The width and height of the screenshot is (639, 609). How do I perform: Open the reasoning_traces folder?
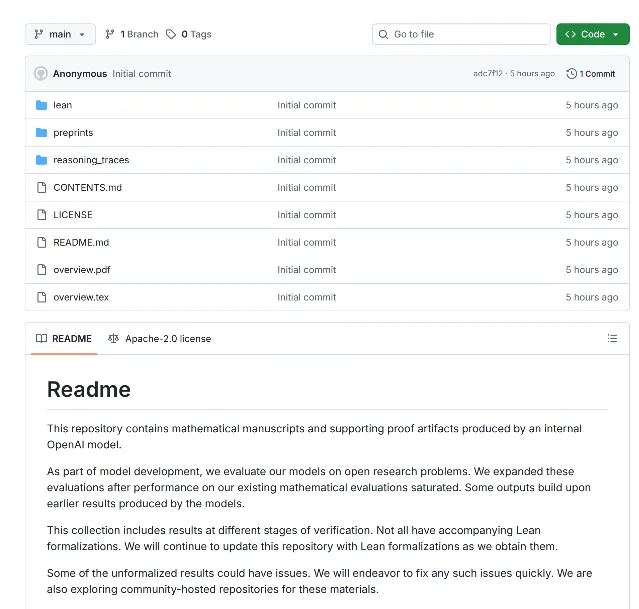(x=91, y=160)
